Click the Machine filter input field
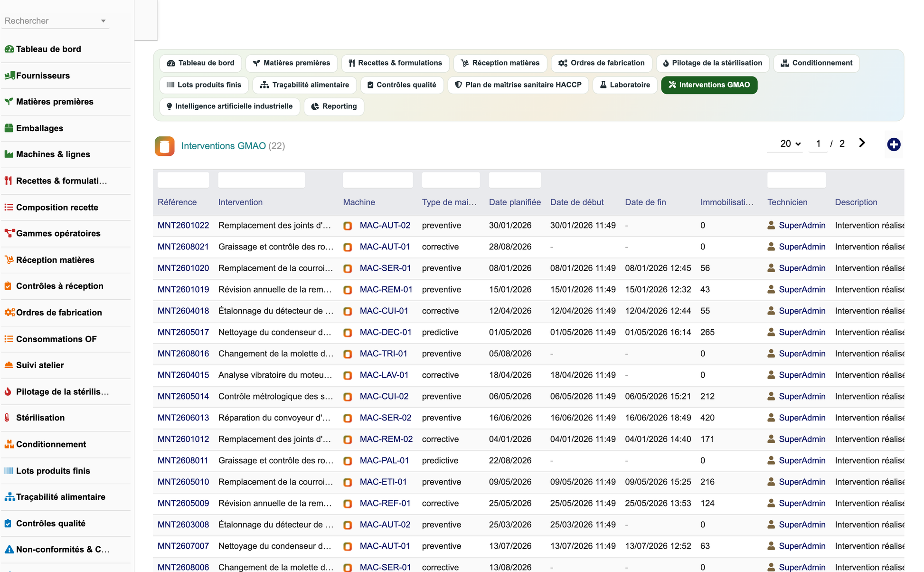Image resolution: width=924 pixels, height=572 pixels. [x=378, y=180]
